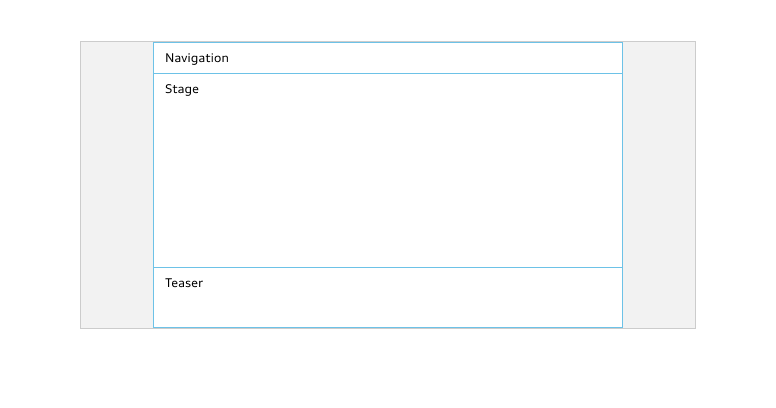Image resolution: width=776 pixels, height=408 pixels.
Task: Click the Stage label text
Action: pyautogui.click(x=182, y=89)
